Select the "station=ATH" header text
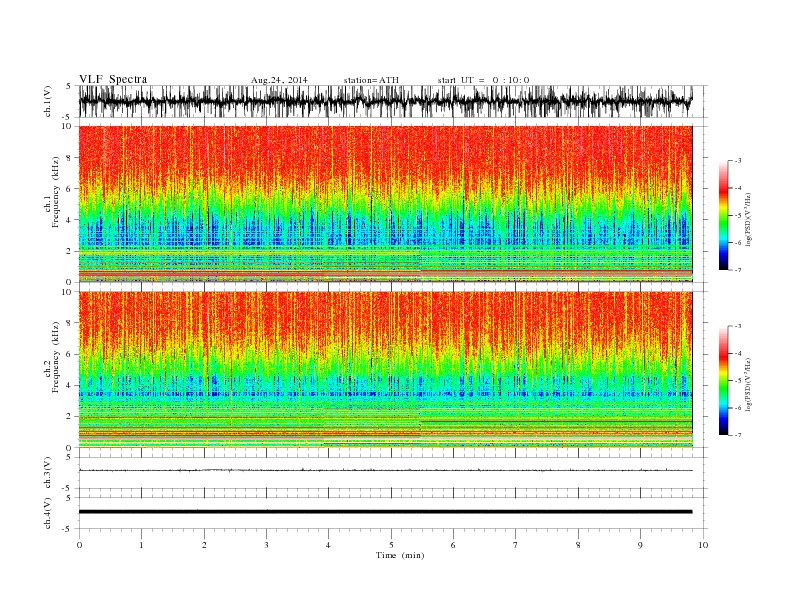The image size is (792, 612). (x=371, y=80)
